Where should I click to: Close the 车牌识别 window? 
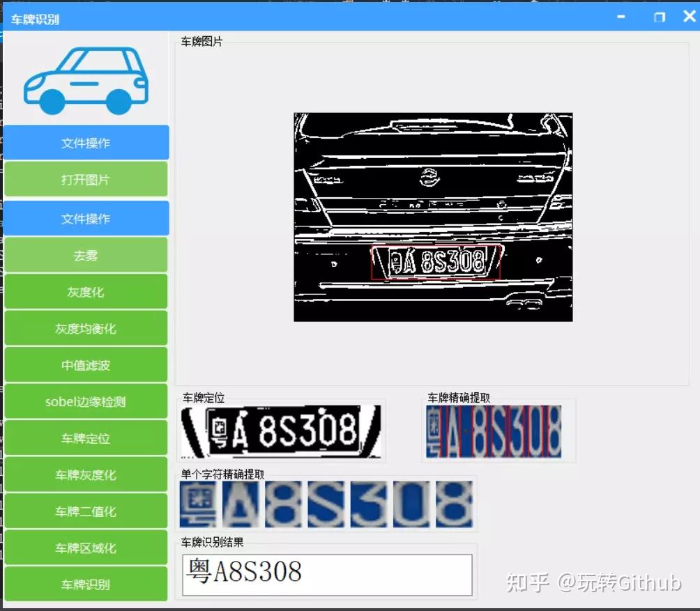(x=690, y=16)
